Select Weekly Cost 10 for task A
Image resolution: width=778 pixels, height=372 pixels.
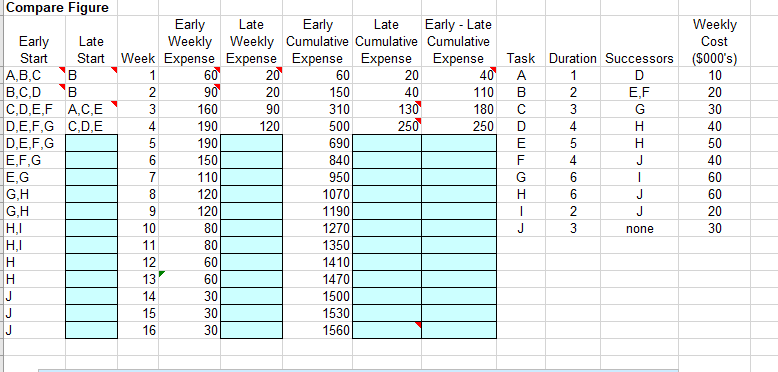click(x=714, y=75)
